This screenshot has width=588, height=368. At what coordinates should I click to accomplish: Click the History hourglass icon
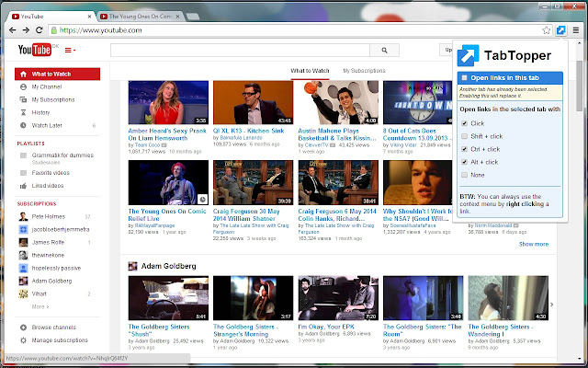[x=23, y=112]
